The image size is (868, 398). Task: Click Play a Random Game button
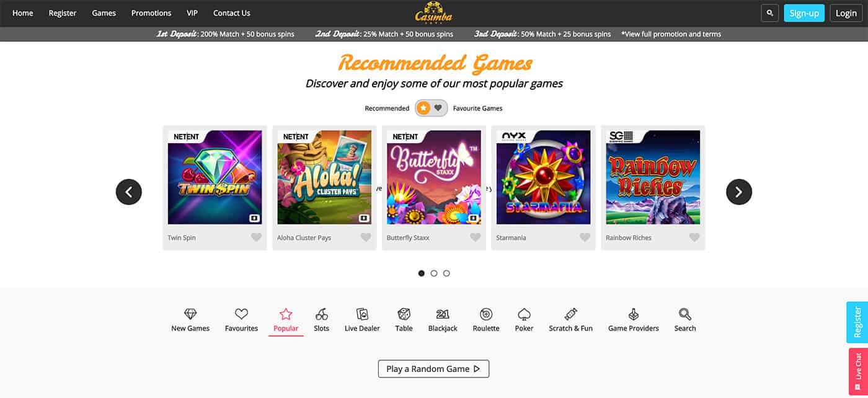coord(433,369)
